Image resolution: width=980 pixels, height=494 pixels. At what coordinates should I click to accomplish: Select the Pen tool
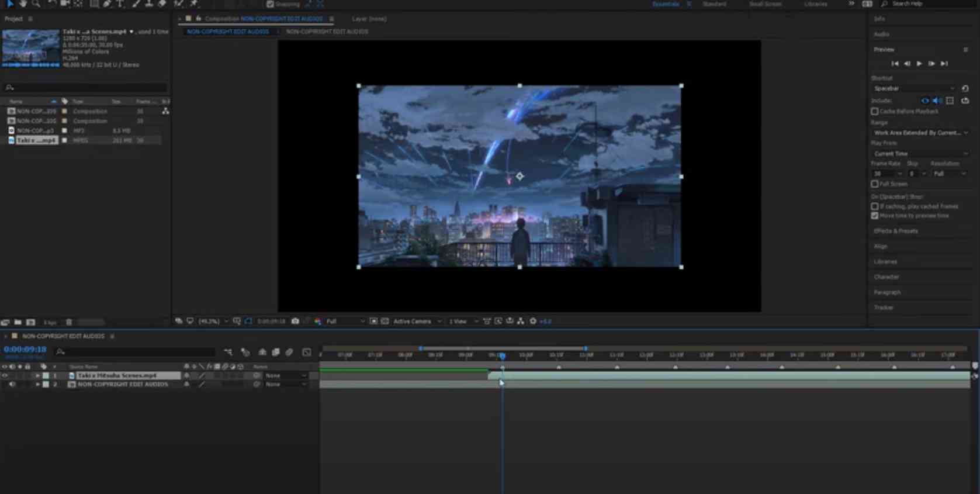[x=108, y=4]
